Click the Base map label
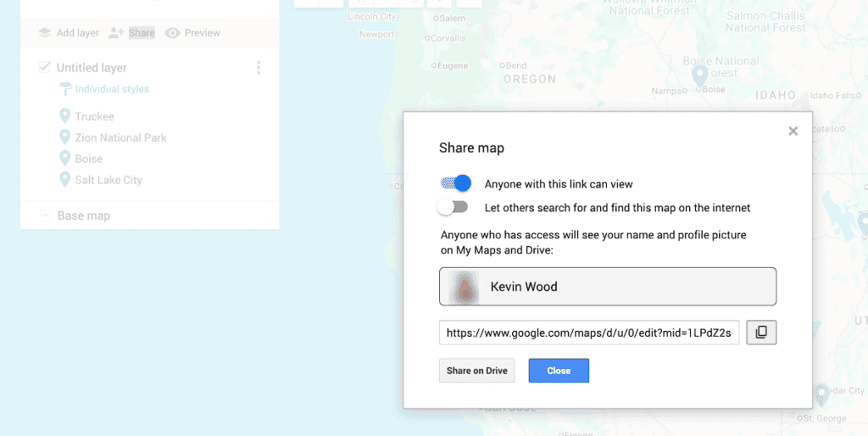 click(x=84, y=215)
